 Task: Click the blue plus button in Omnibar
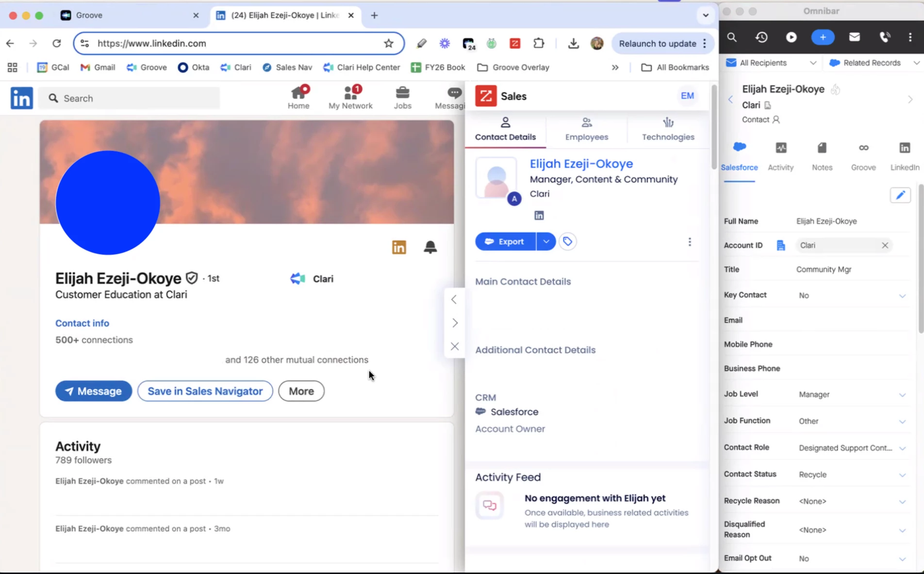[x=823, y=37]
